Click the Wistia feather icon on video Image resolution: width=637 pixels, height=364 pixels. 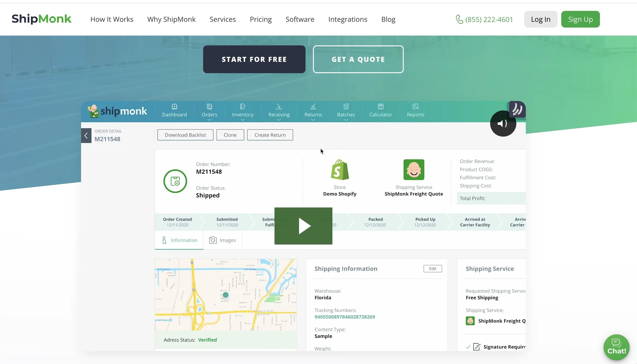(517, 109)
